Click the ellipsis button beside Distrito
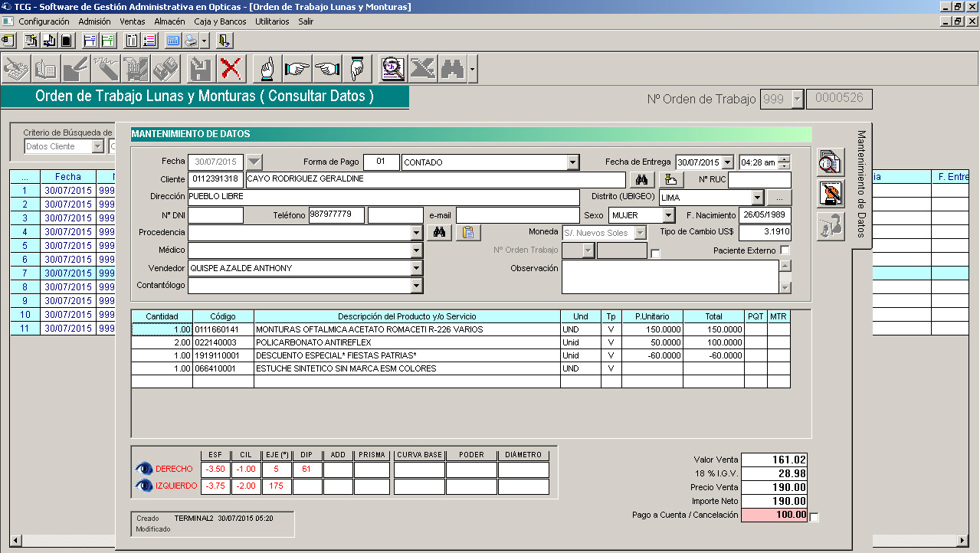 (x=778, y=198)
